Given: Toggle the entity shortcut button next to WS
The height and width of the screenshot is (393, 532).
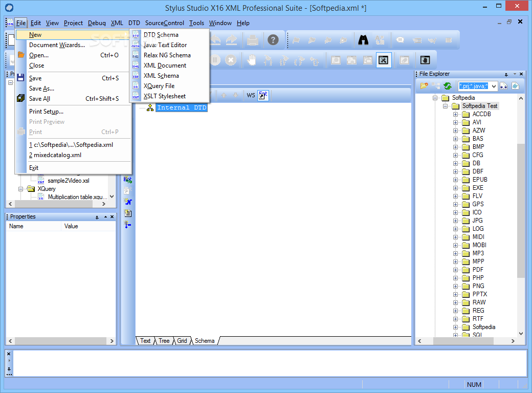Looking at the screenshot, I should coord(263,95).
